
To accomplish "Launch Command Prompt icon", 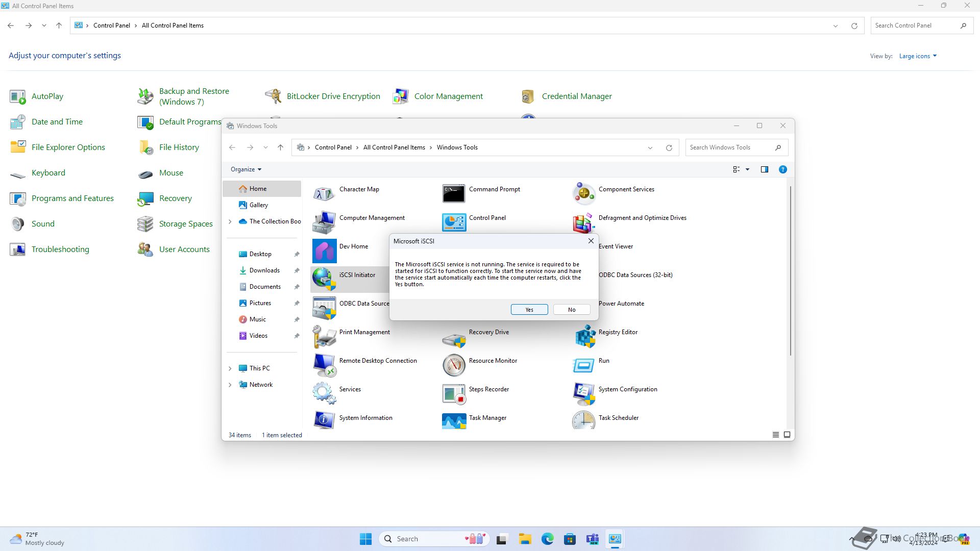I will click(x=454, y=193).
